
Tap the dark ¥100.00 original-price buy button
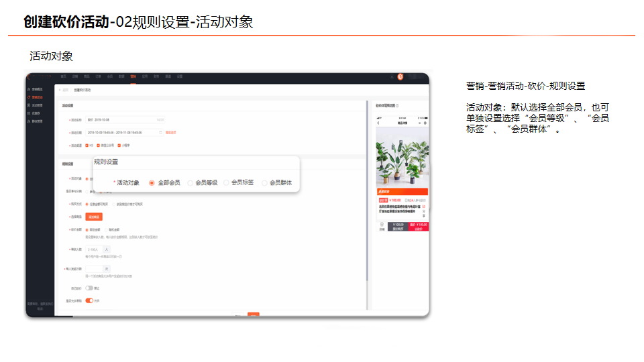(x=398, y=227)
